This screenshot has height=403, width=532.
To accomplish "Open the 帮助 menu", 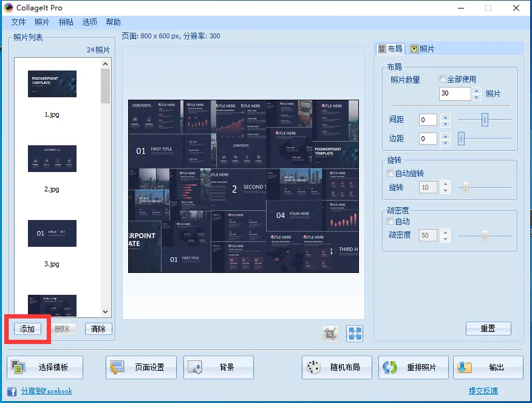I will 114,22.
